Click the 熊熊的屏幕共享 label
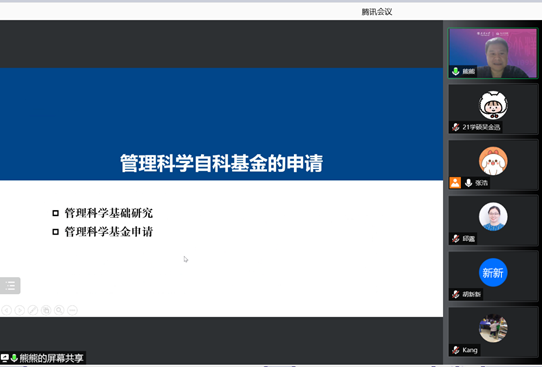Screen dimensions: 542x367 (51, 358)
